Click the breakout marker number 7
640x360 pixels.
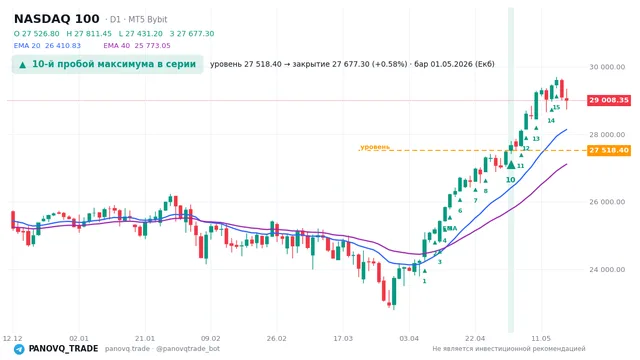click(475, 200)
